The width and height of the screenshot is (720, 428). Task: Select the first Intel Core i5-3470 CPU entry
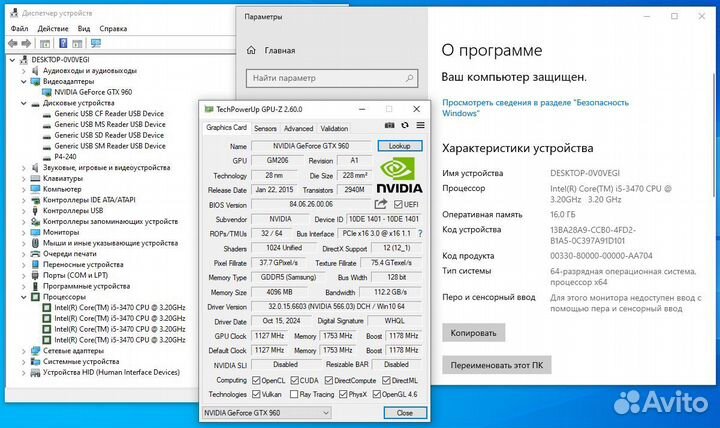coord(120,308)
